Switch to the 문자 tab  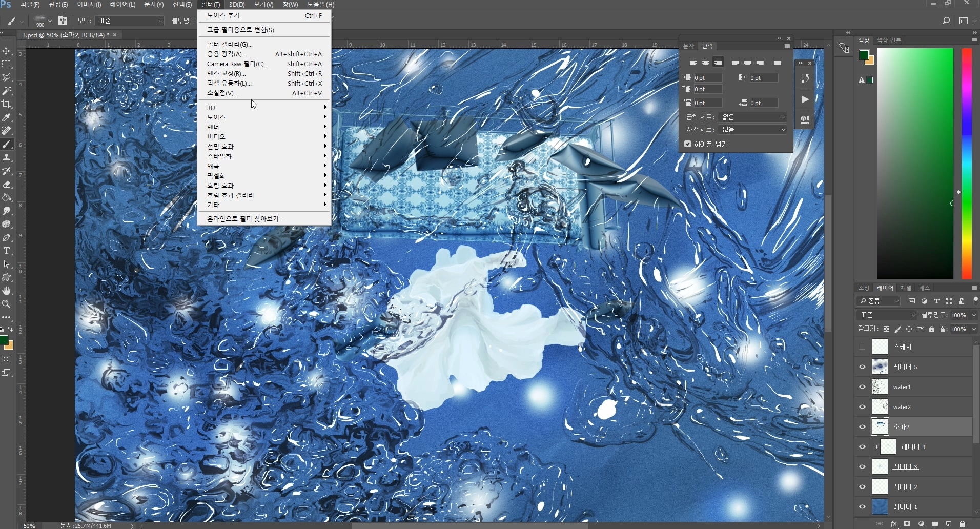click(x=688, y=46)
